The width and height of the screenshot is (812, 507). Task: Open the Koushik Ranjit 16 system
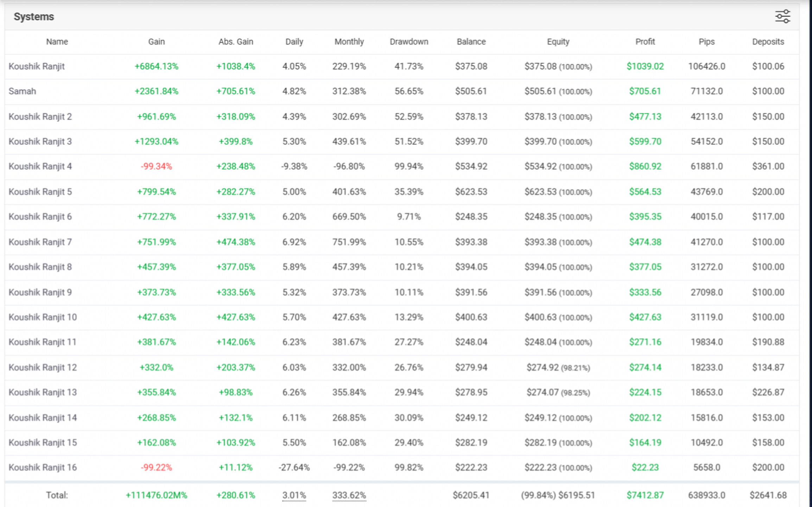[x=43, y=468]
